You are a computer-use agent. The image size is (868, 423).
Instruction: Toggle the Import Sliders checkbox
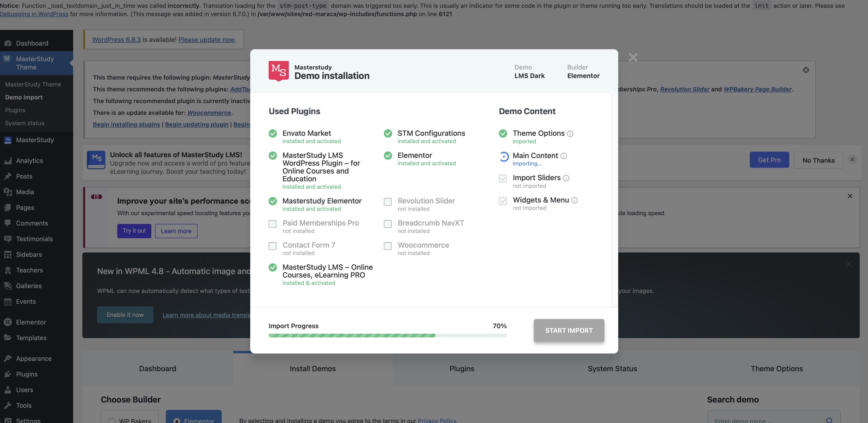[x=503, y=178]
